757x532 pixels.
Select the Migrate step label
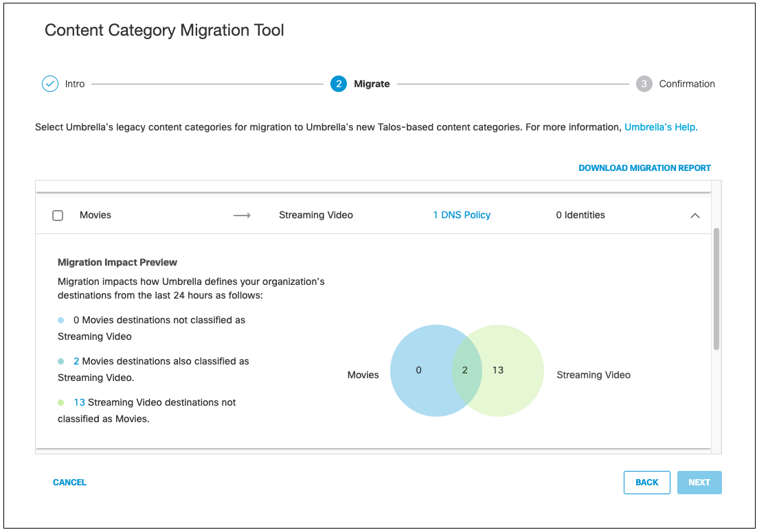(372, 84)
